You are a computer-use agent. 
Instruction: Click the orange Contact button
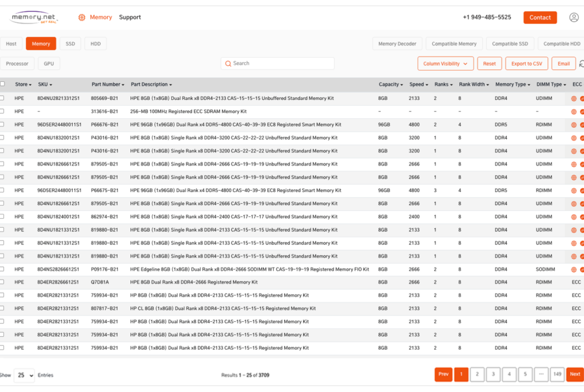(540, 18)
